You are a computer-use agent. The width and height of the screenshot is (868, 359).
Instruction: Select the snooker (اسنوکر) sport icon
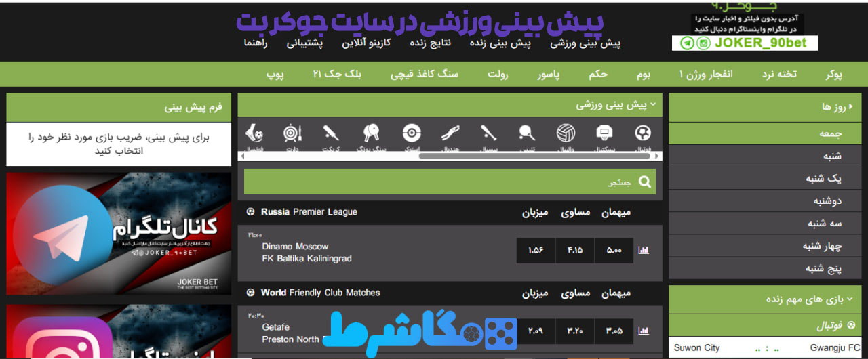pyautogui.click(x=412, y=133)
